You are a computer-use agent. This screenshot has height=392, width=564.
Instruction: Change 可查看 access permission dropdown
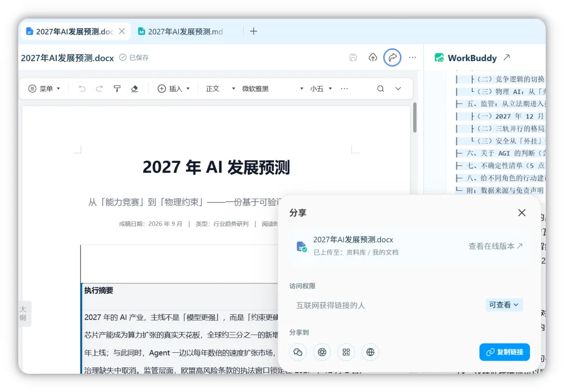[x=503, y=305]
